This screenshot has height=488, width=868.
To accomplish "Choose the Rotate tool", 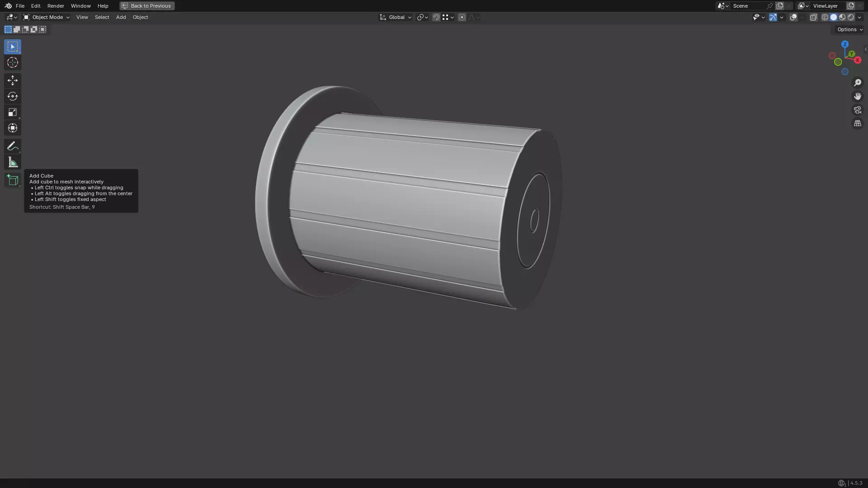I will pos(12,96).
